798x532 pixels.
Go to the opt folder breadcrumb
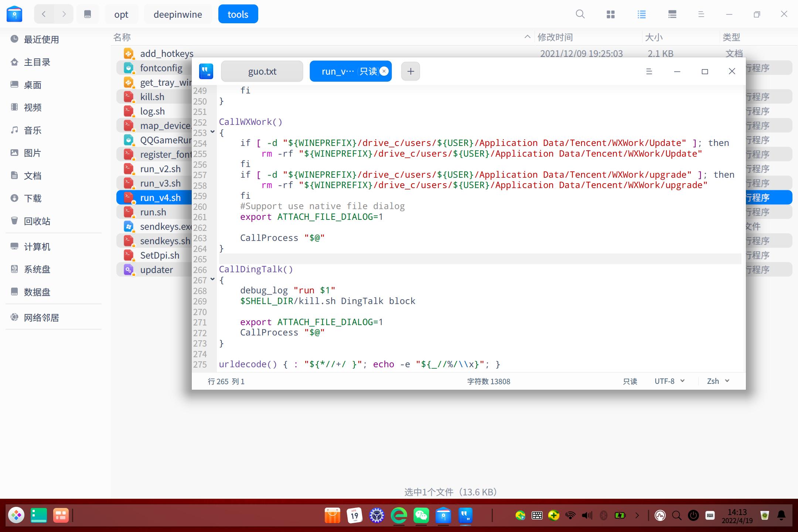click(x=121, y=14)
